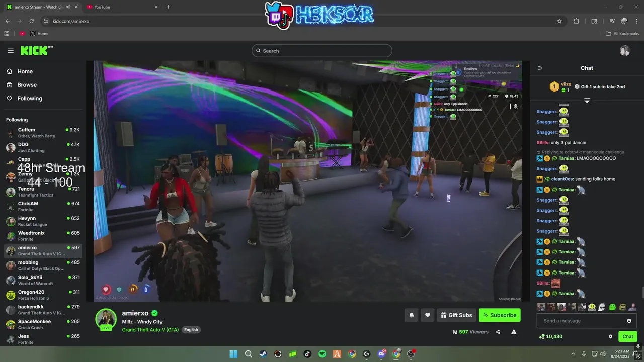Mute the amierxo Stream tab audio
644x362 pixels.
(68, 7)
